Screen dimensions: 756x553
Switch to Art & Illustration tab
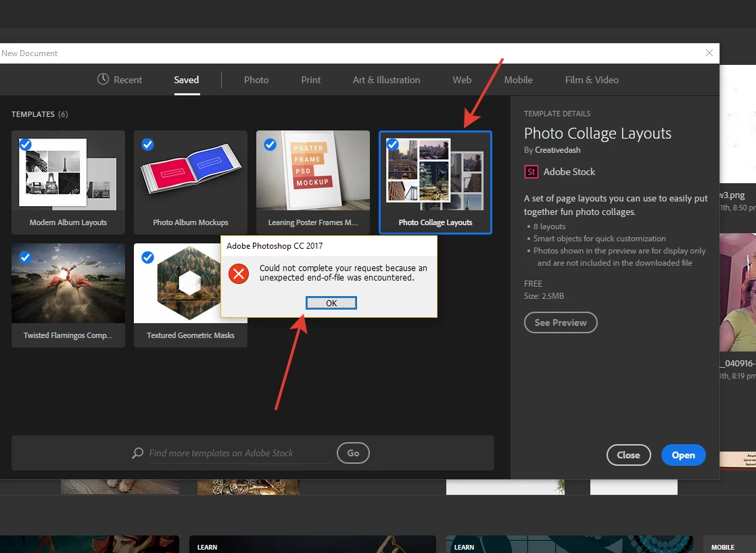pyautogui.click(x=386, y=80)
